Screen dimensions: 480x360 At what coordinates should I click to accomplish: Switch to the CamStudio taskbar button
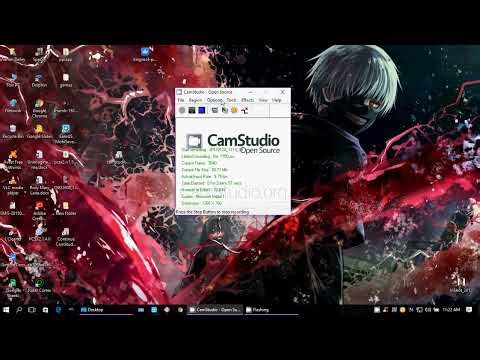[215, 310]
